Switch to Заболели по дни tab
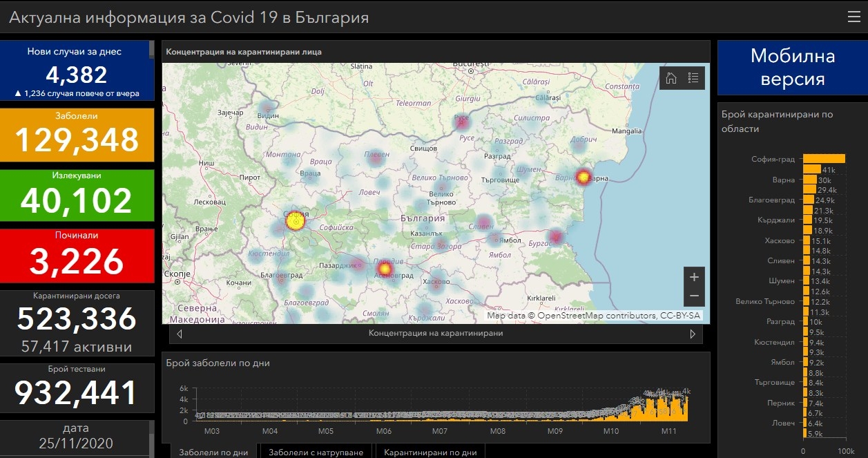The width and height of the screenshot is (868, 458). pyautogui.click(x=213, y=452)
